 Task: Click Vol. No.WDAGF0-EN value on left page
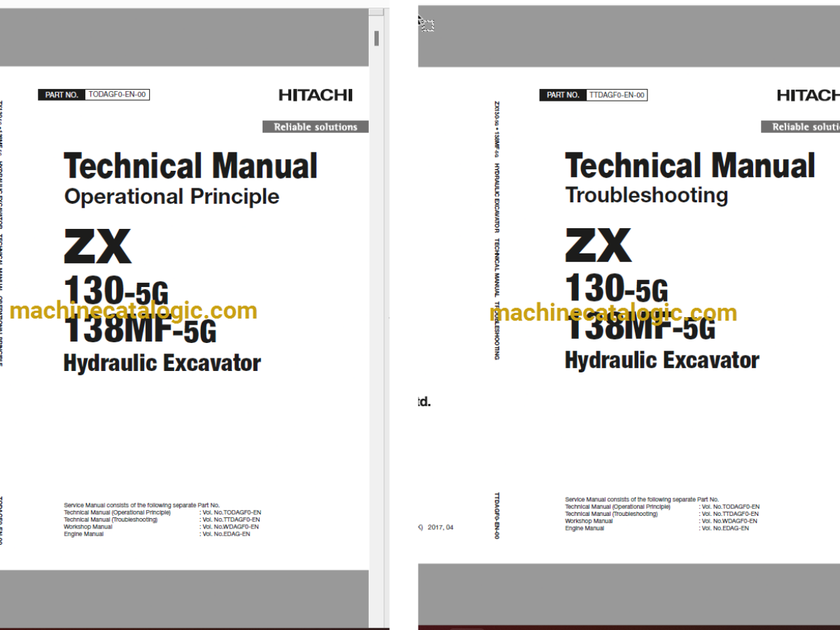(x=230, y=526)
